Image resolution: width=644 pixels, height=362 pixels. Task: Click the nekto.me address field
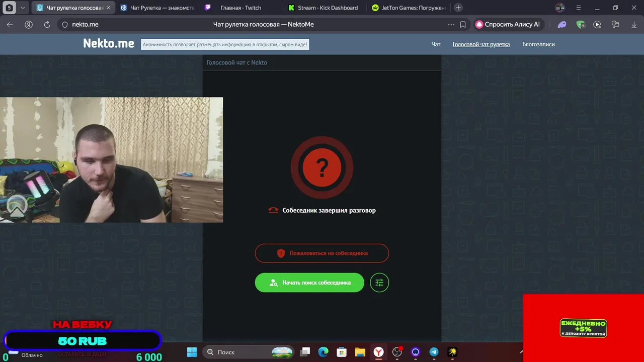85,24
